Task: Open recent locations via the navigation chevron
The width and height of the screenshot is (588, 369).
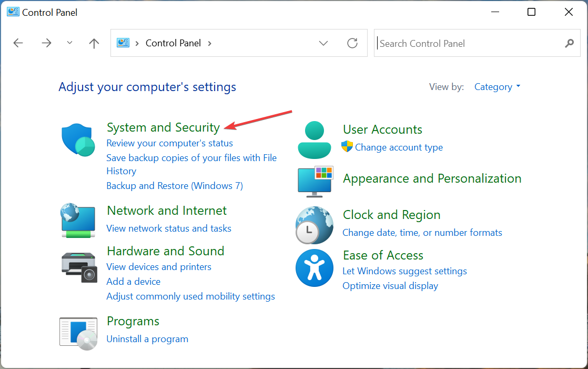Action: tap(69, 43)
